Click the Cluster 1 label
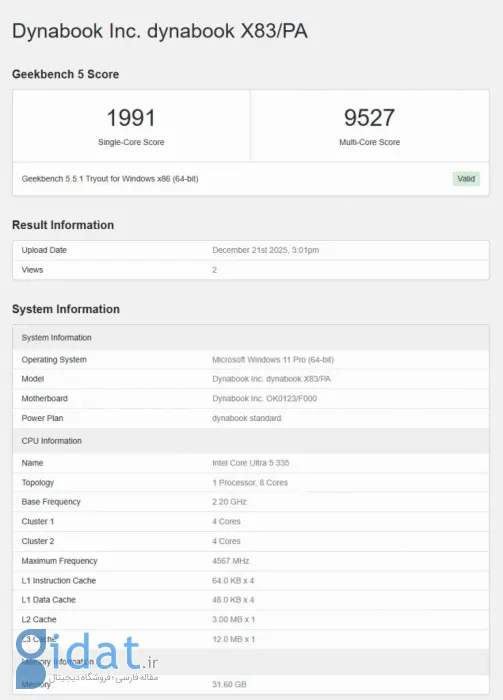Viewport: 503px width, 700px height. [x=37, y=521]
